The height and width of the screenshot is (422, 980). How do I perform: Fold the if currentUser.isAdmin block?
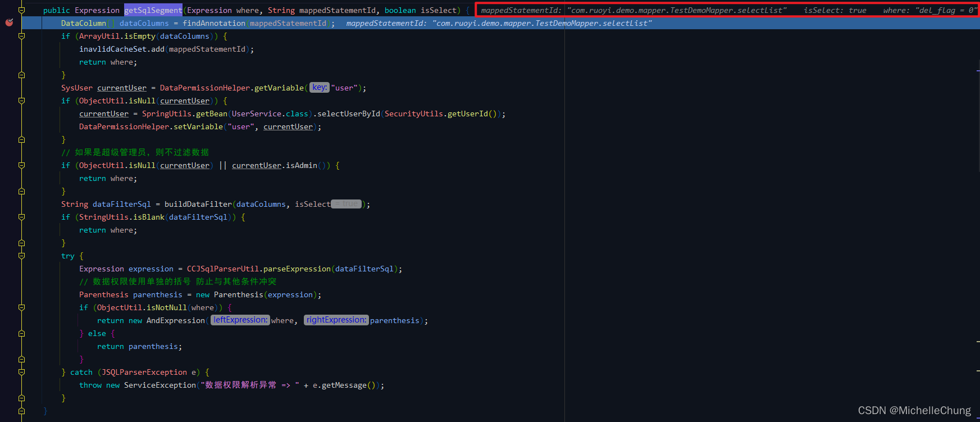tap(21, 165)
